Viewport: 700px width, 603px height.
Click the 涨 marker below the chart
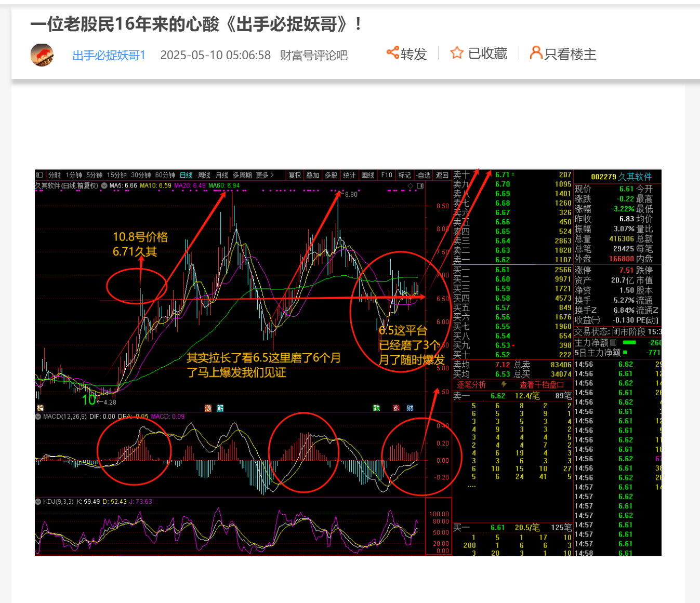(396, 408)
